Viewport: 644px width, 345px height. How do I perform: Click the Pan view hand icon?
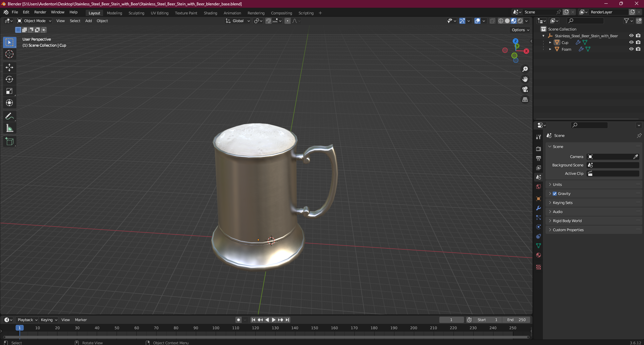coord(525,79)
